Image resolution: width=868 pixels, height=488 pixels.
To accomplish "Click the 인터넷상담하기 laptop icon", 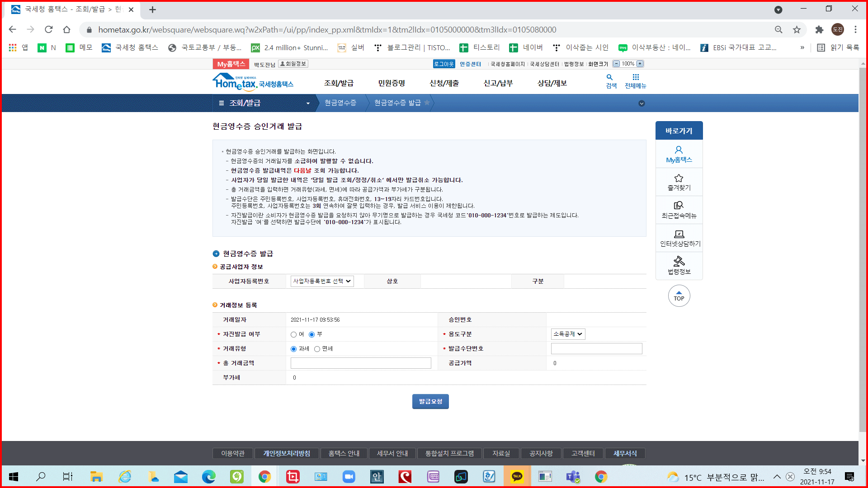I will (679, 234).
